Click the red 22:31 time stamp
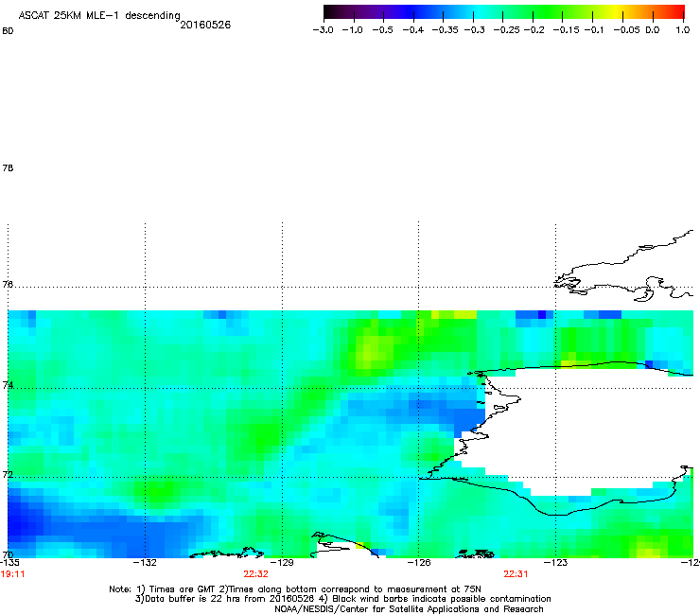This screenshot has height=615, width=700. (516, 574)
